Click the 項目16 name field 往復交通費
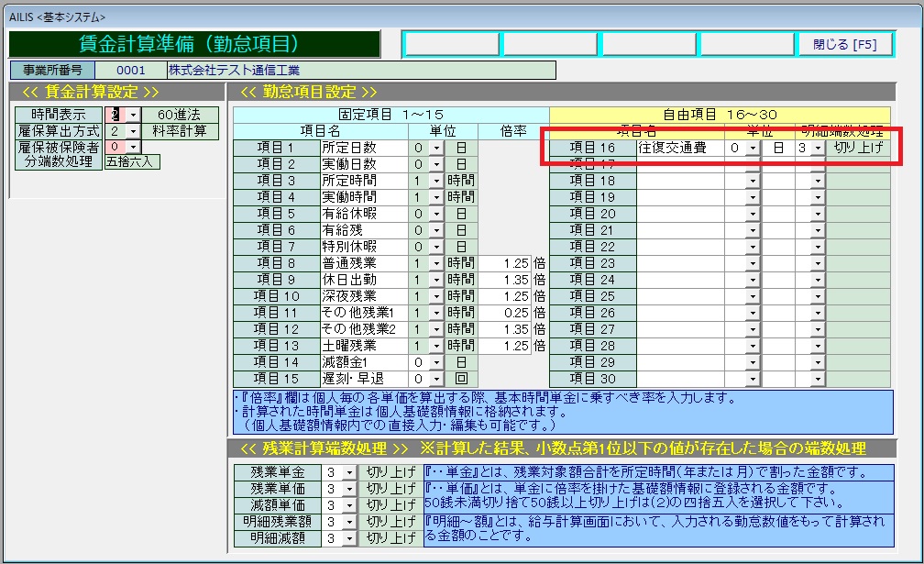 (680, 148)
